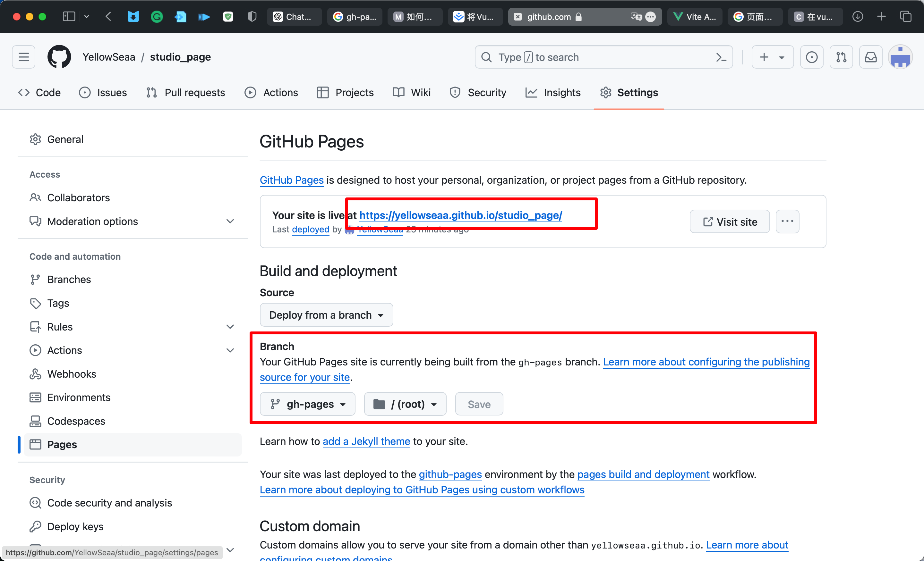Click Safari's sidebar toggle icon
The width and height of the screenshot is (924, 561).
(69, 16)
